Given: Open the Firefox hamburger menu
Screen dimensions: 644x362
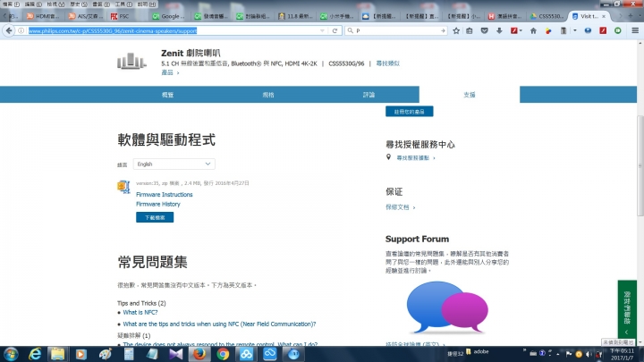Looking at the screenshot, I should pyautogui.click(x=635, y=30).
